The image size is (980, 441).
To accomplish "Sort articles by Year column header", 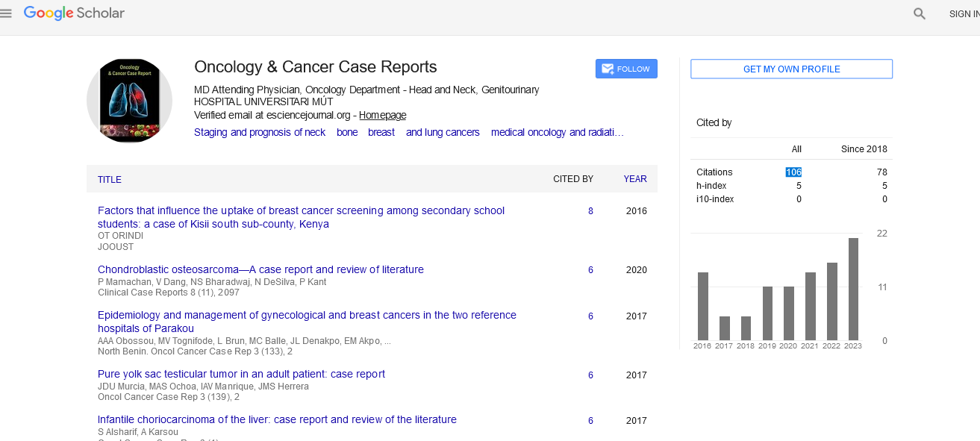I will pyautogui.click(x=635, y=179).
